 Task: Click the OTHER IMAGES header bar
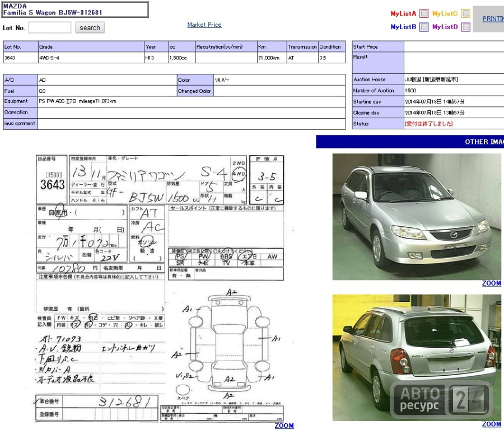[410, 142]
